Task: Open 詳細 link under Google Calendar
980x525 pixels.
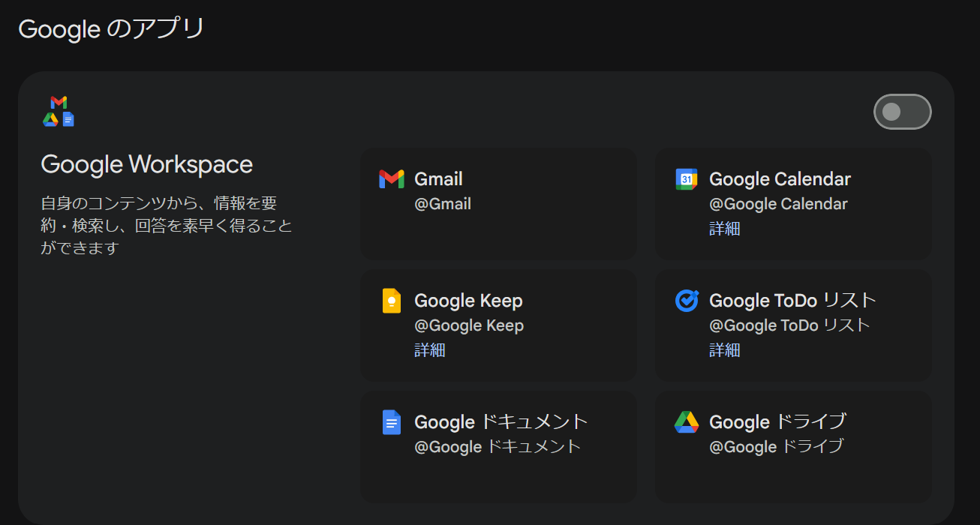Action: [x=724, y=228]
